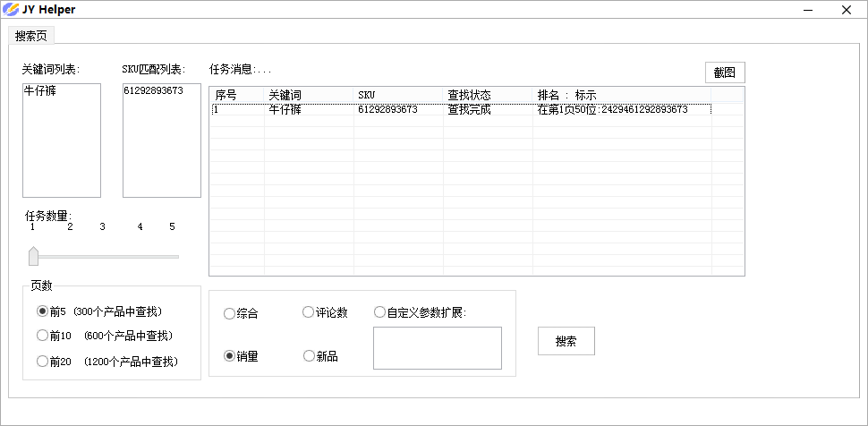Click the 搜索 search button
This screenshot has width=868, height=426.
pyautogui.click(x=566, y=341)
